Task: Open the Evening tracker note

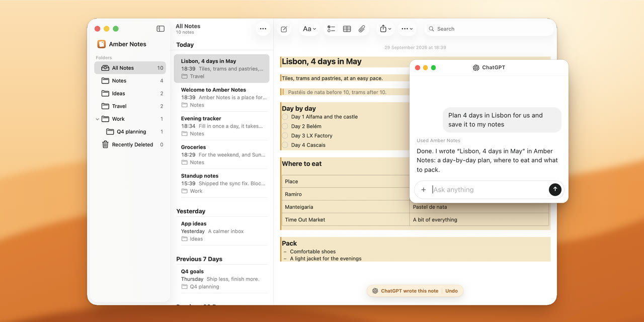Action: tap(221, 126)
